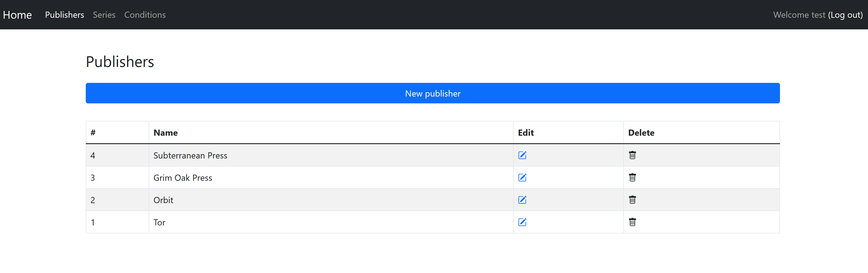Click edit icon for Grim Oak Press
The height and width of the screenshot is (273, 868).
(522, 178)
